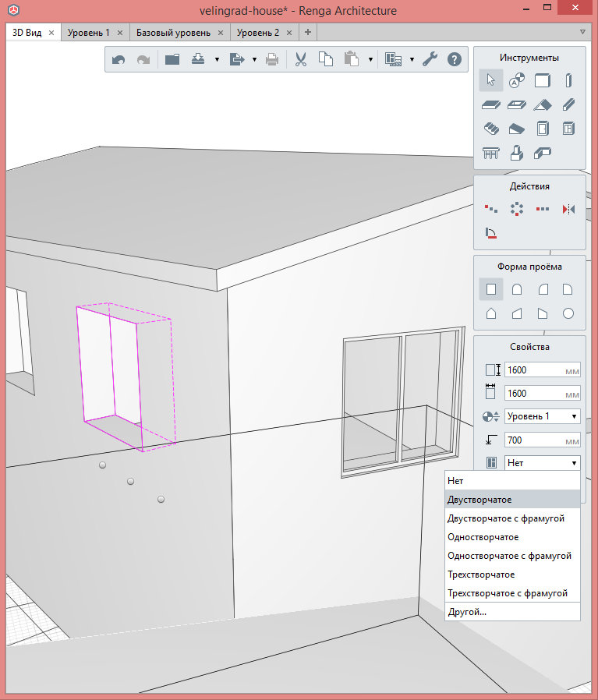Click the schedules table icon in the toolbar
This screenshot has width=598, height=700.
393,59
